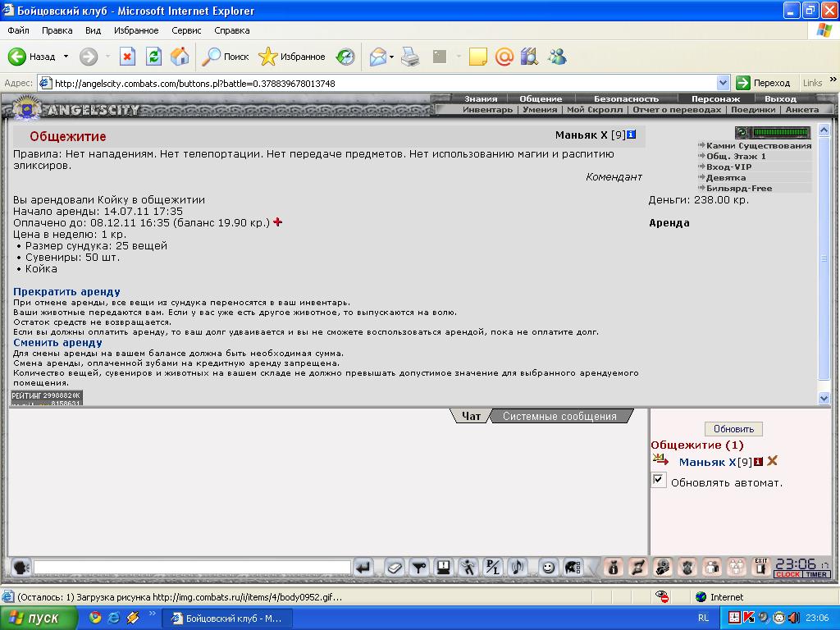Click the pink two-figures icon
840x630 pixels.
point(713,568)
